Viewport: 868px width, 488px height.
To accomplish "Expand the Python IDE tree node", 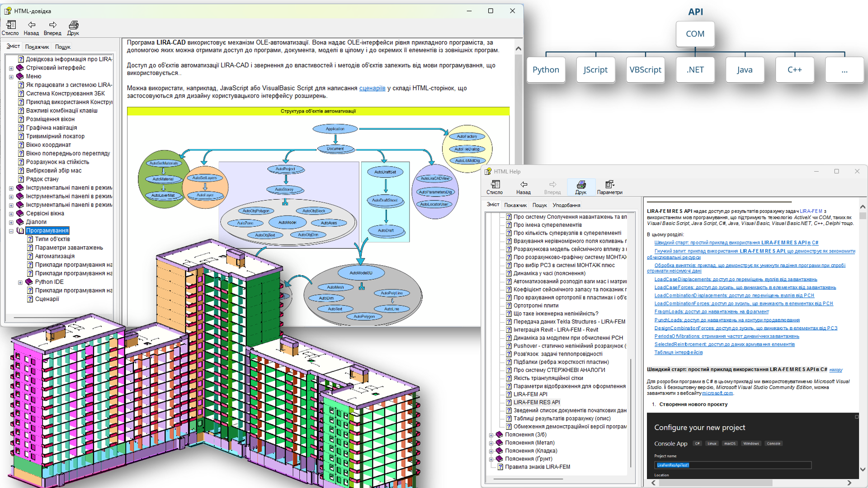I will (x=20, y=282).
